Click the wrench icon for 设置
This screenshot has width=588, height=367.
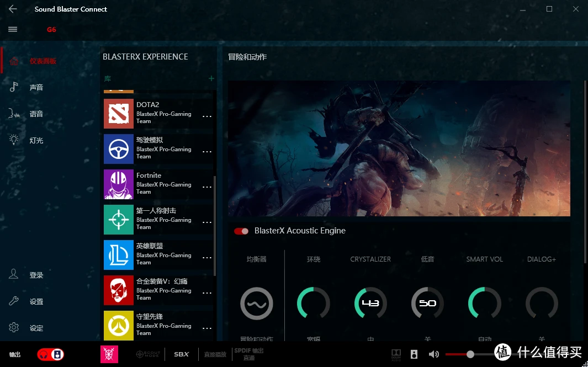14,301
